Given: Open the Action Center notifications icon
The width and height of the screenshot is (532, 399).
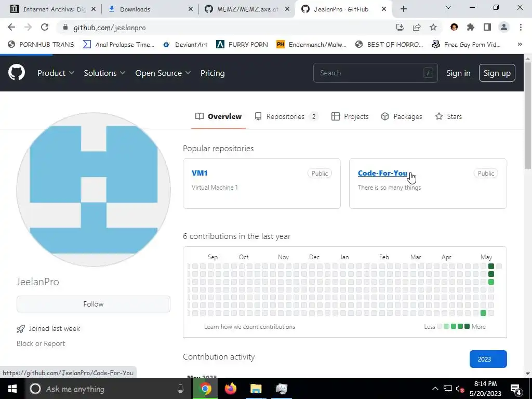Looking at the screenshot, I should click(515, 389).
